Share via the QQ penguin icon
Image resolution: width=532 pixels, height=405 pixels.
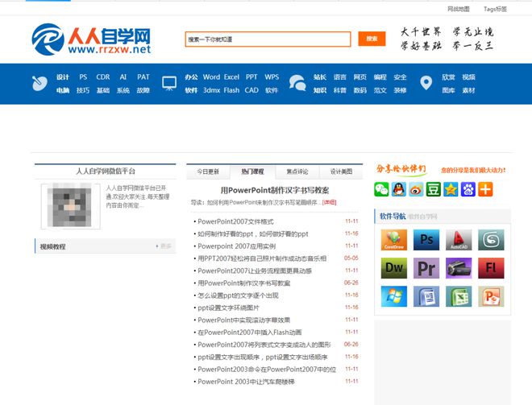click(399, 189)
